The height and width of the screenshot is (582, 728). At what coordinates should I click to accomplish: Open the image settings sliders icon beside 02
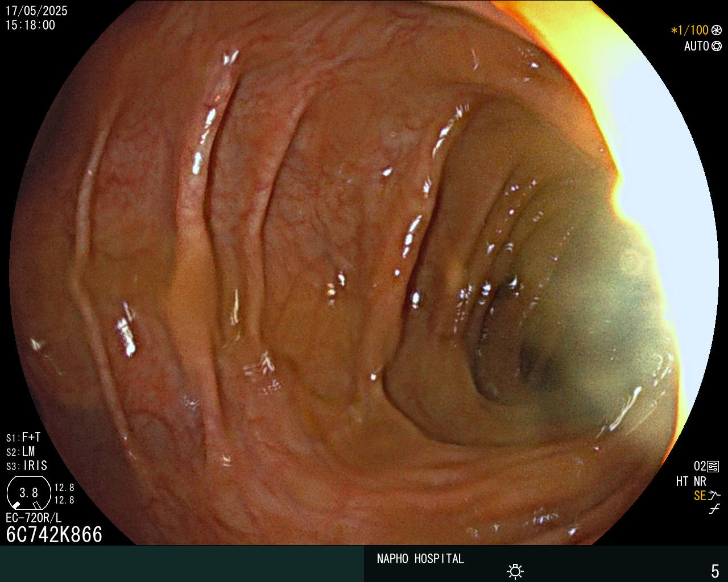coord(713,467)
